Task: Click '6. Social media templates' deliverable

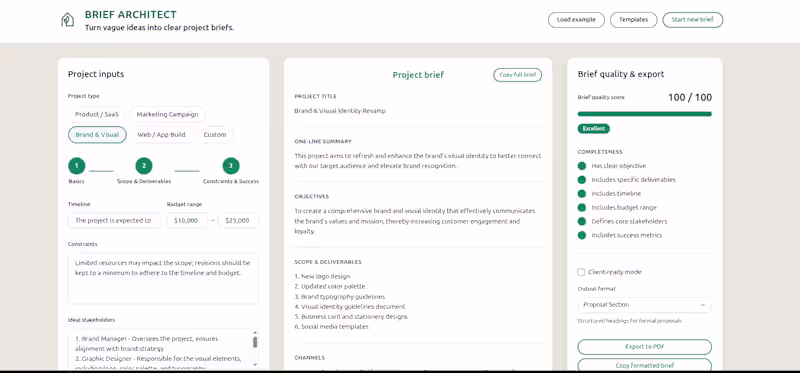Action: (331, 327)
